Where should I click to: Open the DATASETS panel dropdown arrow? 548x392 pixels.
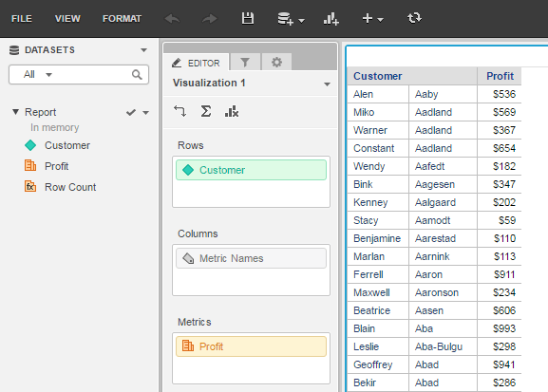tap(143, 50)
